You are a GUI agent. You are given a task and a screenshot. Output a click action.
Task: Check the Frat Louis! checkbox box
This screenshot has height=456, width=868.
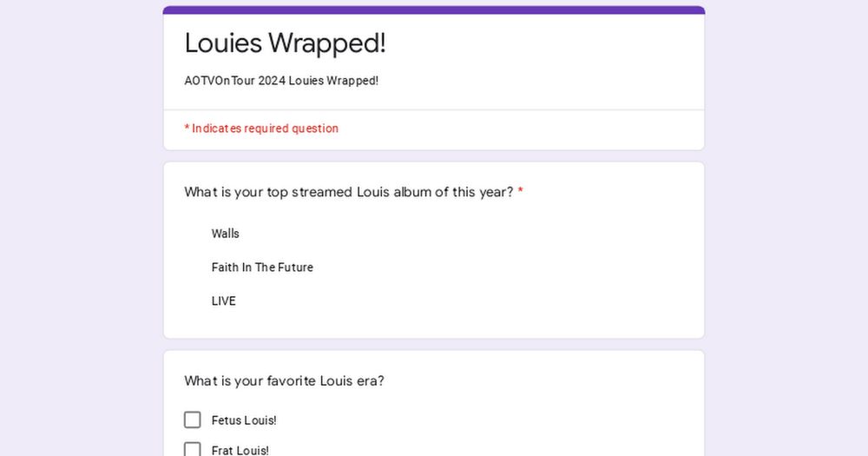pos(193,449)
